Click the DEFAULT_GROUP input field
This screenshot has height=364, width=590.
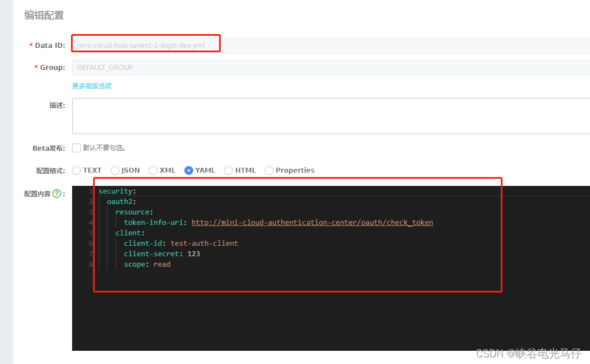point(331,68)
